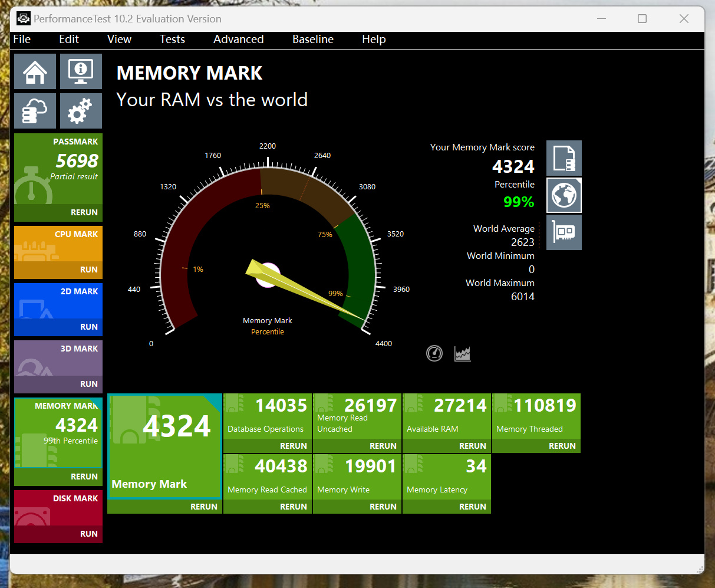Rerun Memory Mark in the sidebar
Image resolution: width=715 pixels, height=588 pixels.
58,477
